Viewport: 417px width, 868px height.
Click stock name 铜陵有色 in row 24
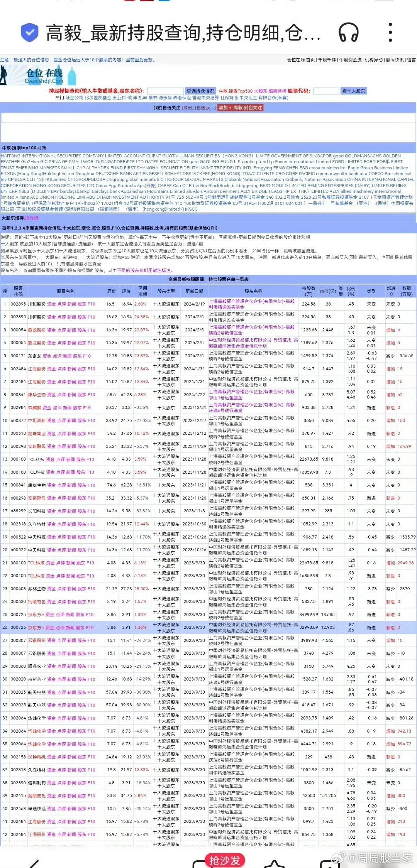[x=37, y=601]
